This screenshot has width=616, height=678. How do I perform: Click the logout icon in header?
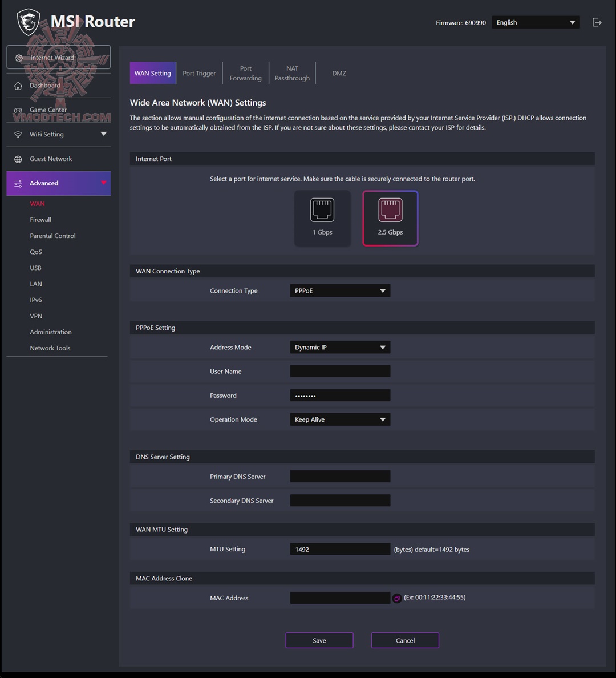point(597,22)
